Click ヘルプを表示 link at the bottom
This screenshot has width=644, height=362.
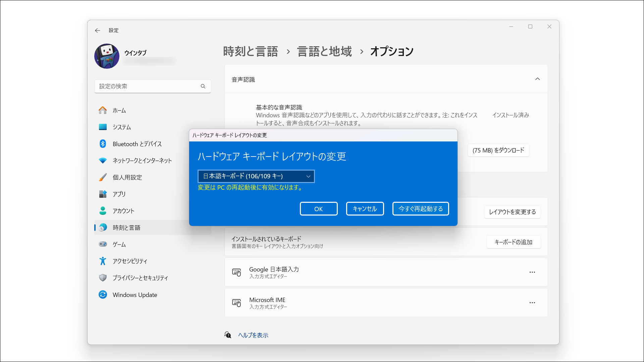click(x=253, y=335)
